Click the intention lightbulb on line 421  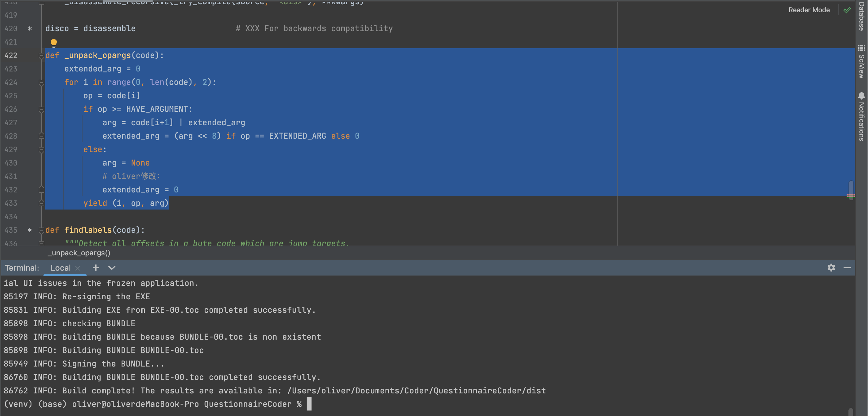pyautogui.click(x=54, y=43)
